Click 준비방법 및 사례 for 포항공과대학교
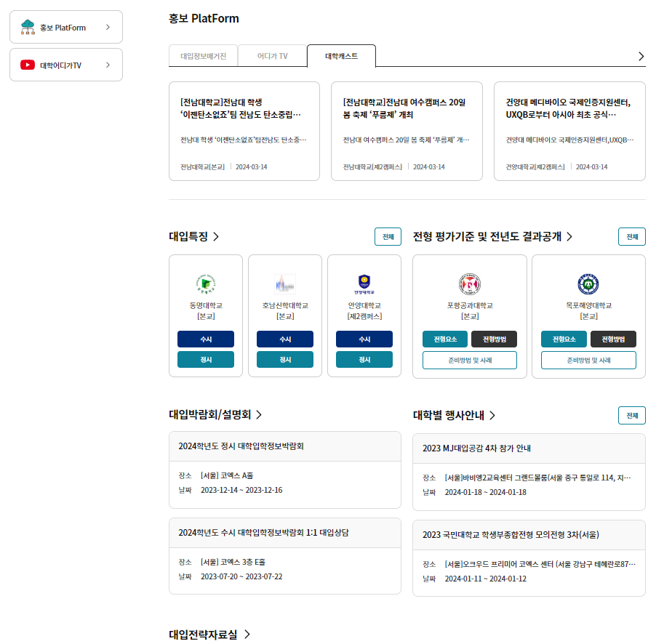 click(470, 361)
